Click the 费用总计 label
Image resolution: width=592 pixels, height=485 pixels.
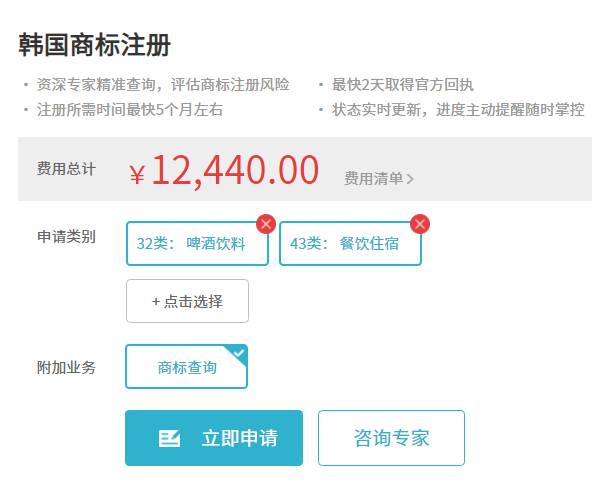pos(66,168)
